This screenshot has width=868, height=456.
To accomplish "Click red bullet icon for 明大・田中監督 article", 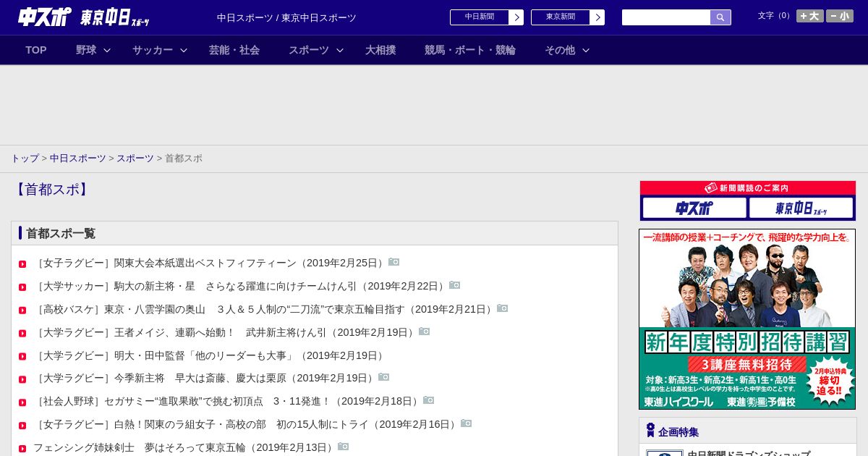I will (22, 357).
